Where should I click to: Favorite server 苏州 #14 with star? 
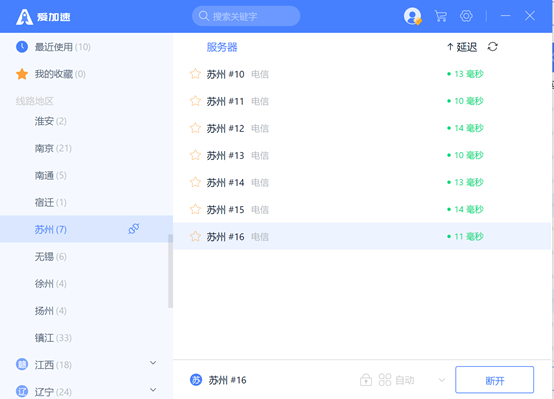pyautogui.click(x=195, y=182)
